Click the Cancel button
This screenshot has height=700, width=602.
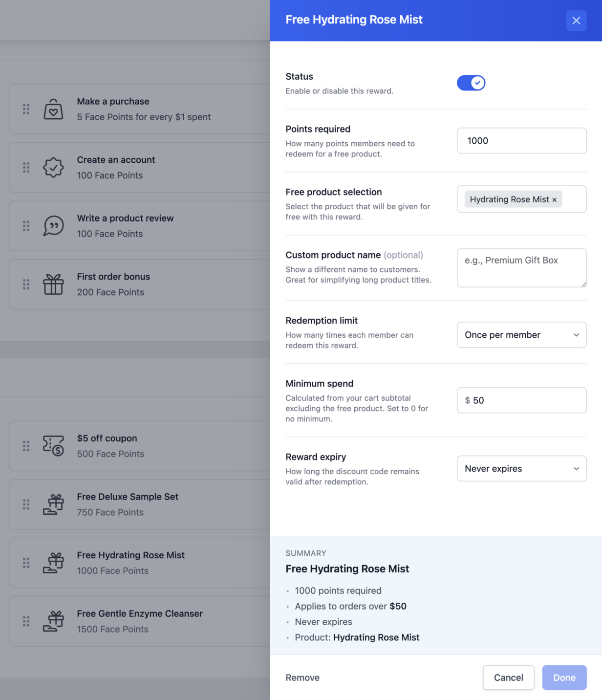508,678
